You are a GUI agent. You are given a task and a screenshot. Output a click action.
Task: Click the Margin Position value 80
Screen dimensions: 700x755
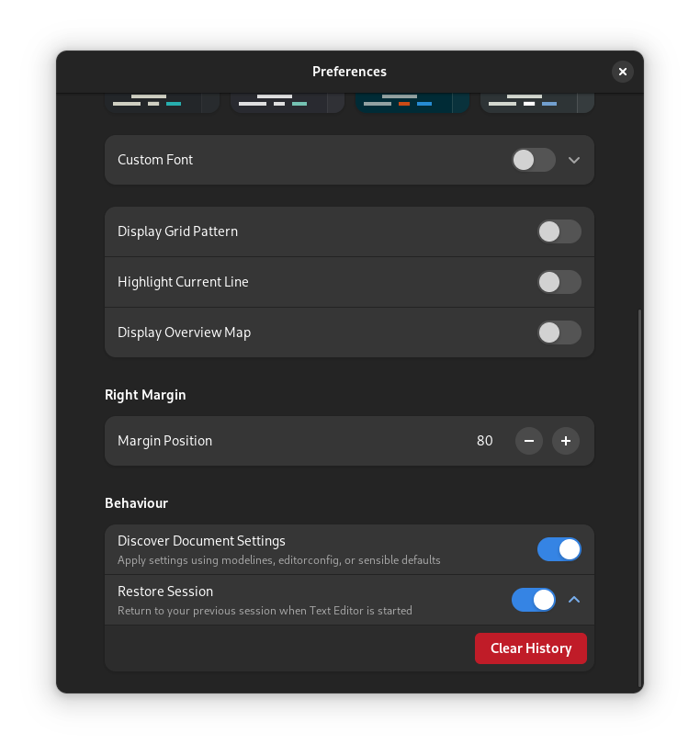(x=485, y=441)
